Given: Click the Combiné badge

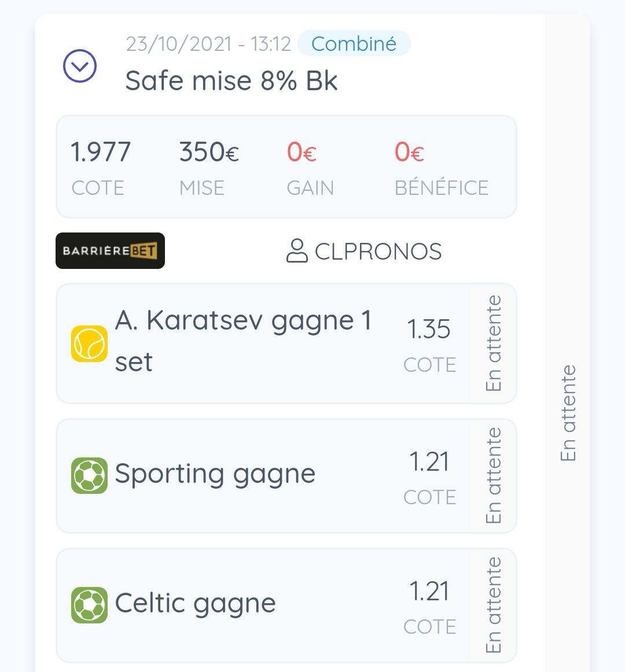Looking at the screenshot, I should coord(354,44).
